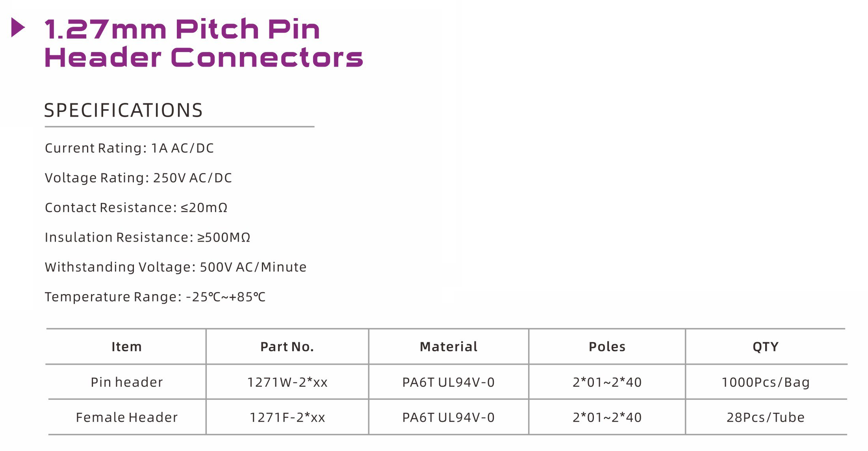868x451 pixels.
Task: Select the Voltage Rating 250V line
Action: pos(138,178)
